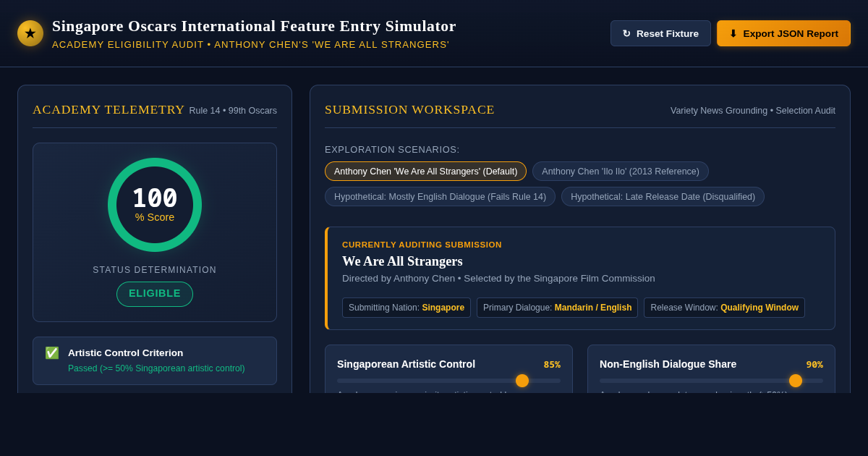Click the gold star logo icon
This screenshot has width=868, height=456.
pos(30,33)
